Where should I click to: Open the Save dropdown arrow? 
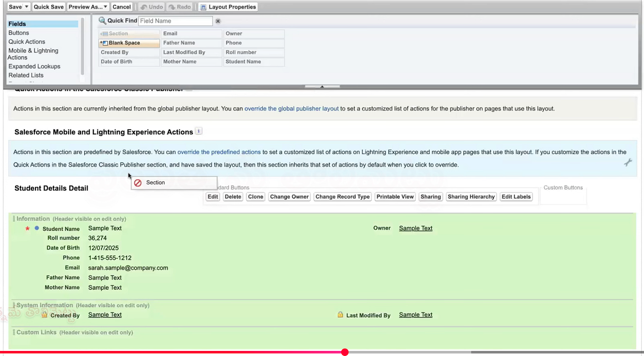[x=27, y=7]
